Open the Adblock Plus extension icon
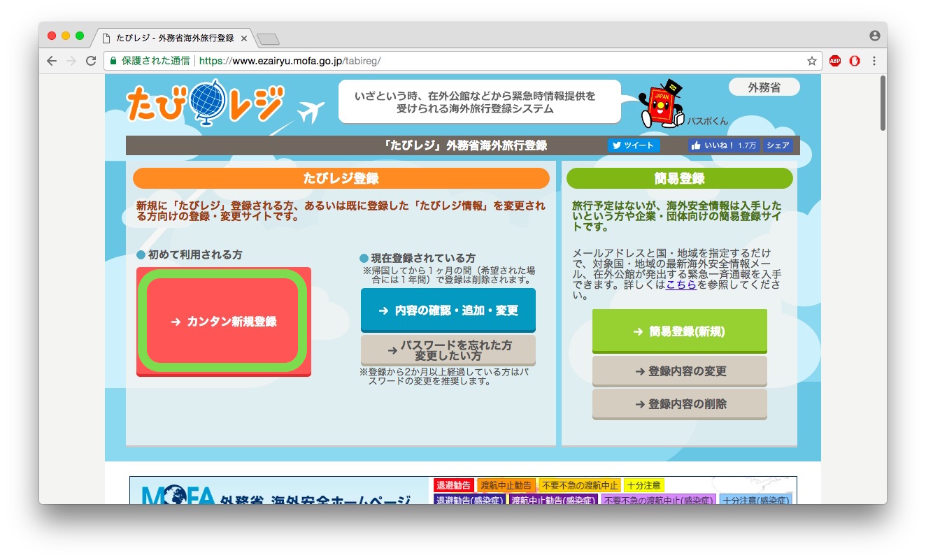The image size is (926, 560). click(835, 61)
